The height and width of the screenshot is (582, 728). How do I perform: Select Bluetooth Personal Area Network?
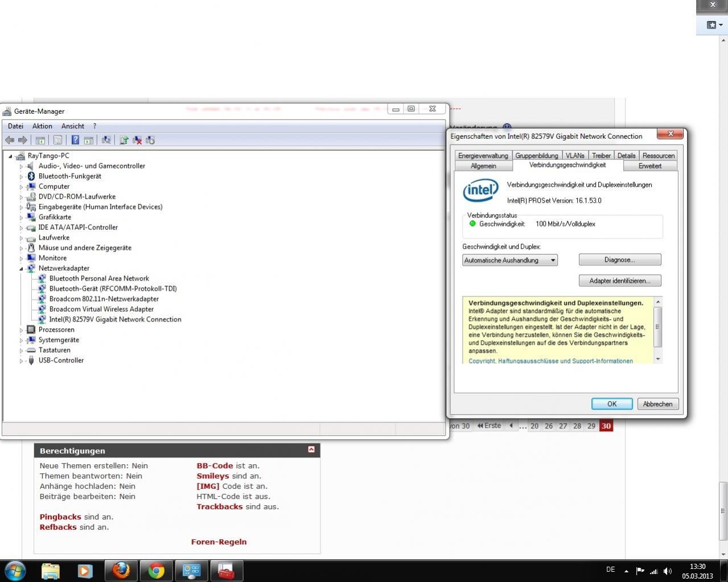pos(99,278)
